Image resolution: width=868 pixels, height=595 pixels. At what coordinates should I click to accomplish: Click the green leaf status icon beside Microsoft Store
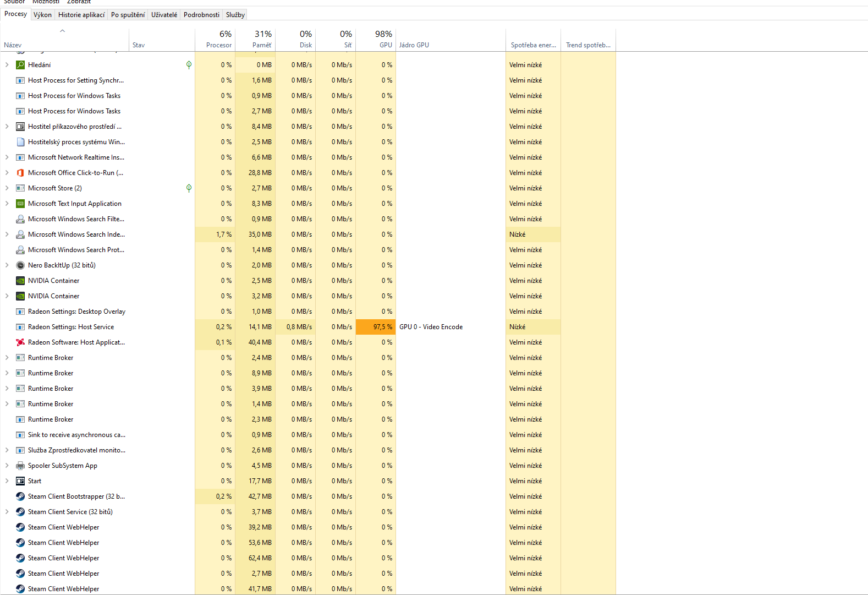189,188
